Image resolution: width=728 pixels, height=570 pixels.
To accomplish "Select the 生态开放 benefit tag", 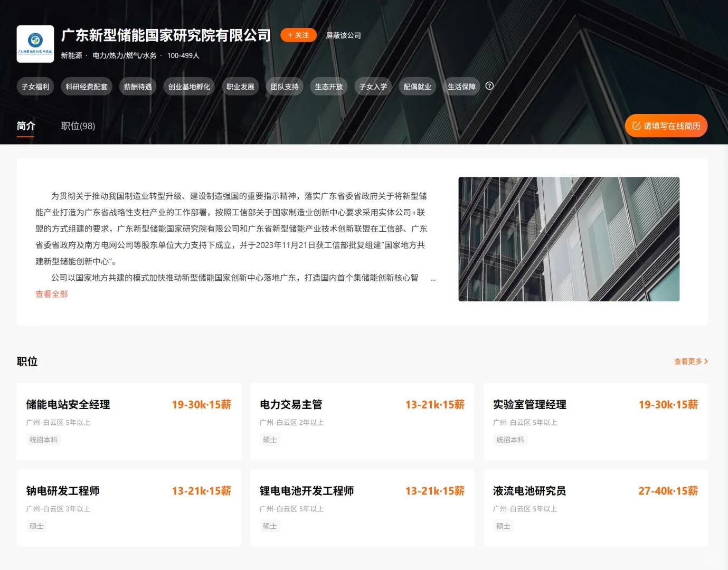I will tap(329, 87).
